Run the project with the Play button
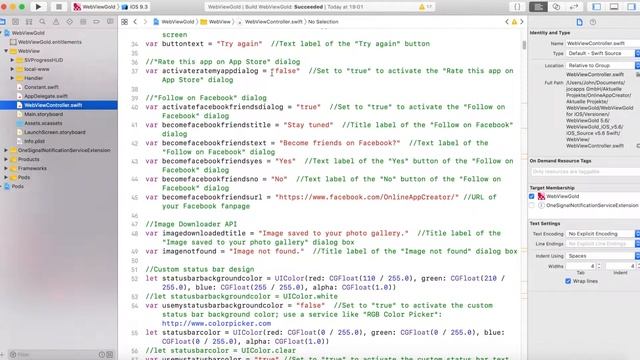This screenshot has height=360, width=640. pyautogui.click(x=38, y=7)
